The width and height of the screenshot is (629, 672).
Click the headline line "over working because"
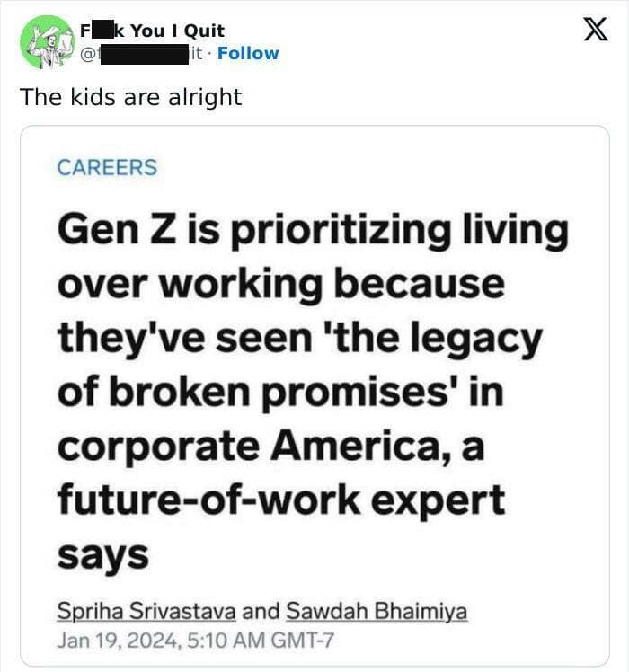click(279, 284)
